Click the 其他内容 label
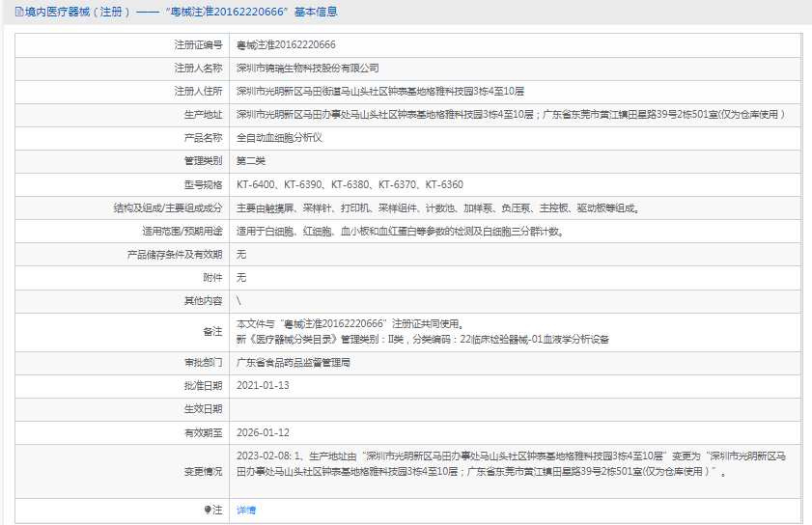The width and height of the screenshot is (812, 525). tap(203, 301)
